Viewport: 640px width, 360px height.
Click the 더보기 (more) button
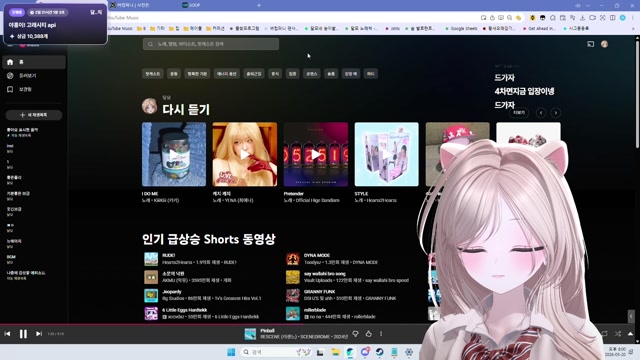point(519,113)
